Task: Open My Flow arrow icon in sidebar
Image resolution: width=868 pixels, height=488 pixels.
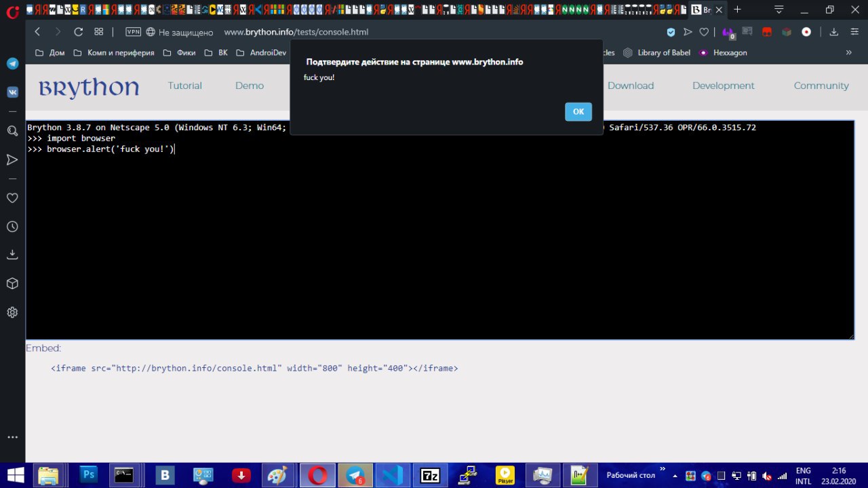Action: click(12, 159)
